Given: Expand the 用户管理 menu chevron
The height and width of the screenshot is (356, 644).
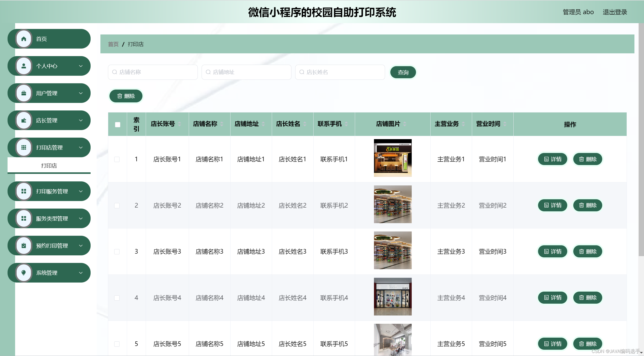Looking at the screenshot, I should coord(81,93).
